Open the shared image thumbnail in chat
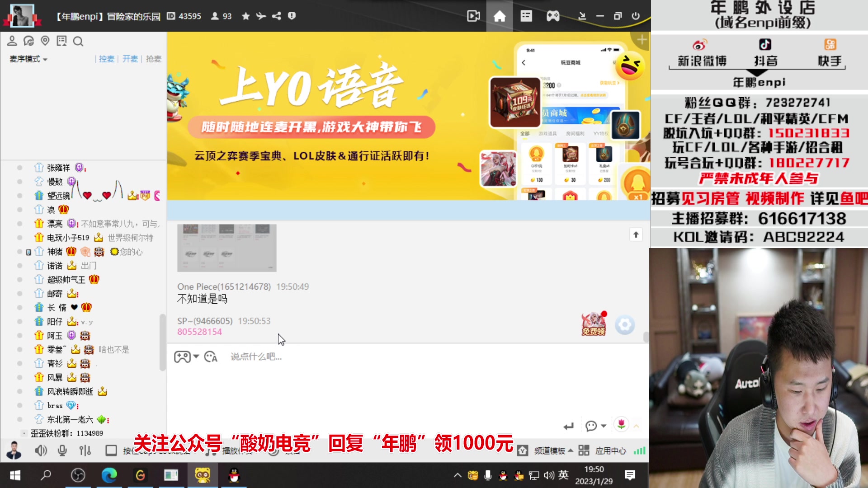 click(226, 248)
